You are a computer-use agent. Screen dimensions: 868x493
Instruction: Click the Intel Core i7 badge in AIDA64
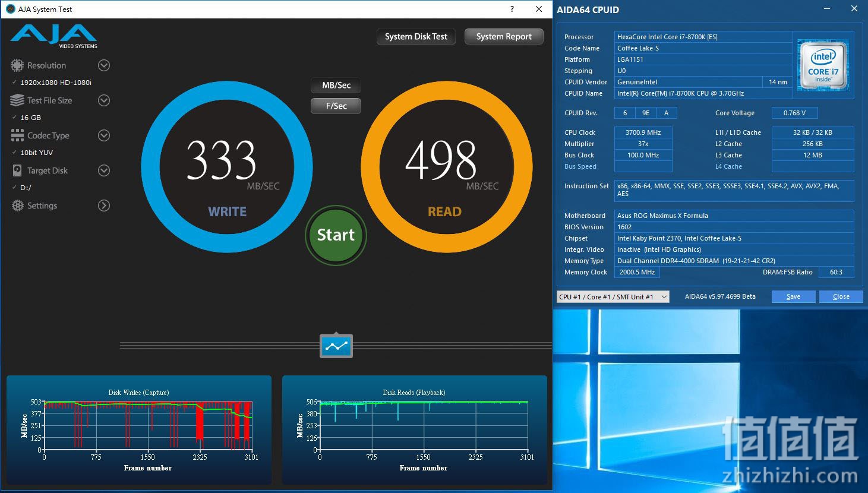(x=823, y=65)
